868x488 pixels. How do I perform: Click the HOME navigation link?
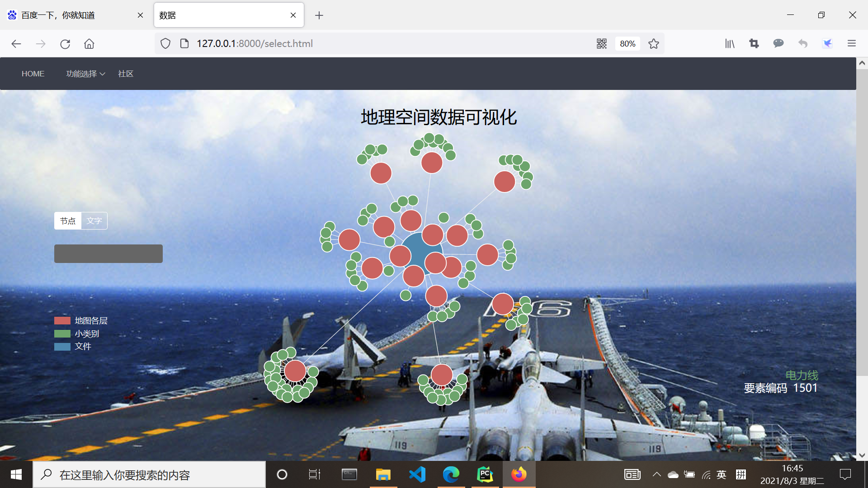point(33,74)
